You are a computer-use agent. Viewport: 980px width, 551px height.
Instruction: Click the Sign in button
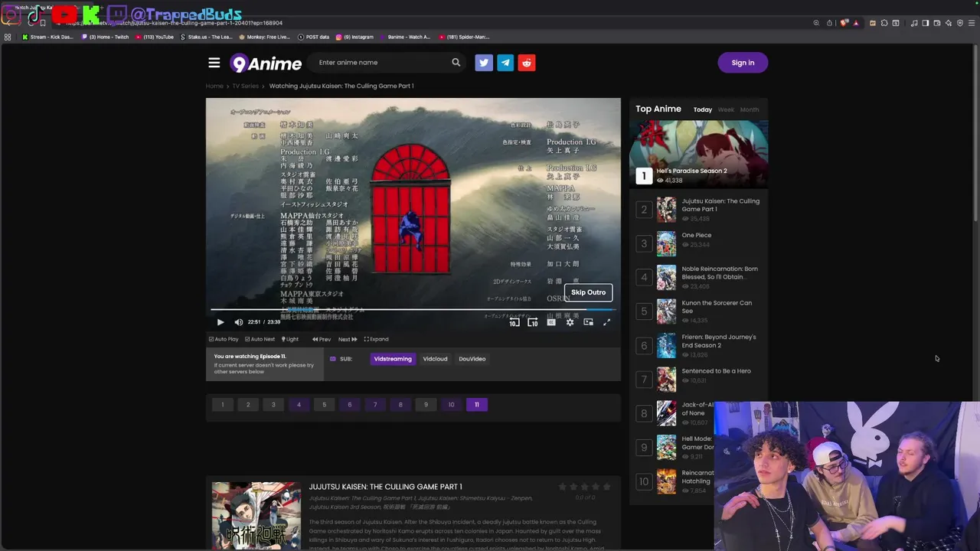[743, 63]
